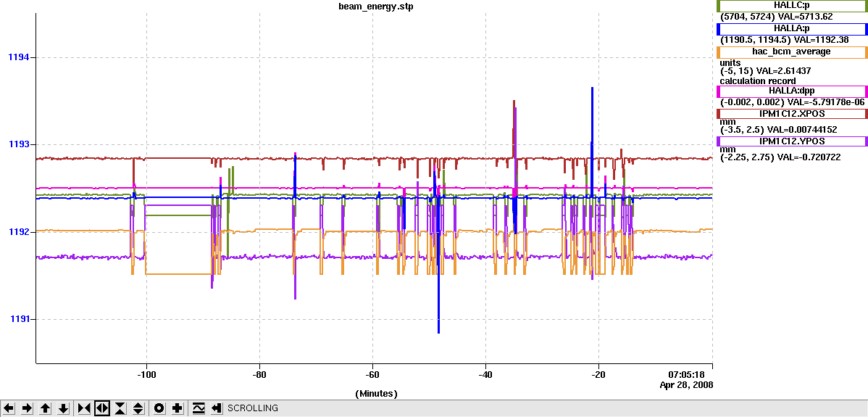
Task: Select the IPM1C12.XPOS curve legend entry
Action: click(792, 114)
